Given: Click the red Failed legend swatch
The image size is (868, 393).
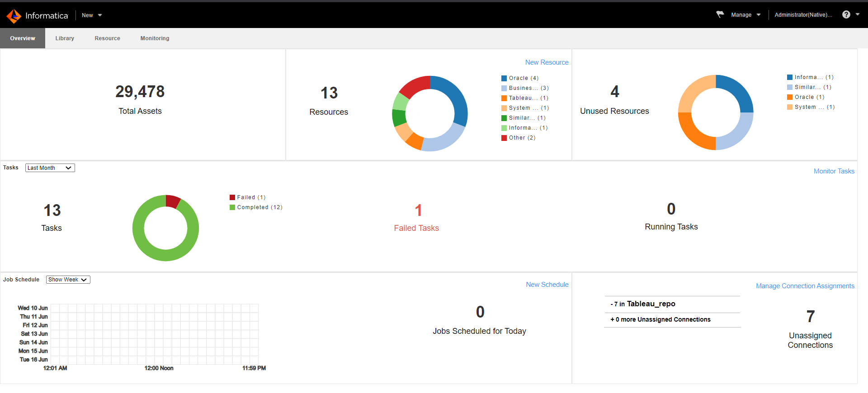Looking at the screenshot, I should point(232,197).
